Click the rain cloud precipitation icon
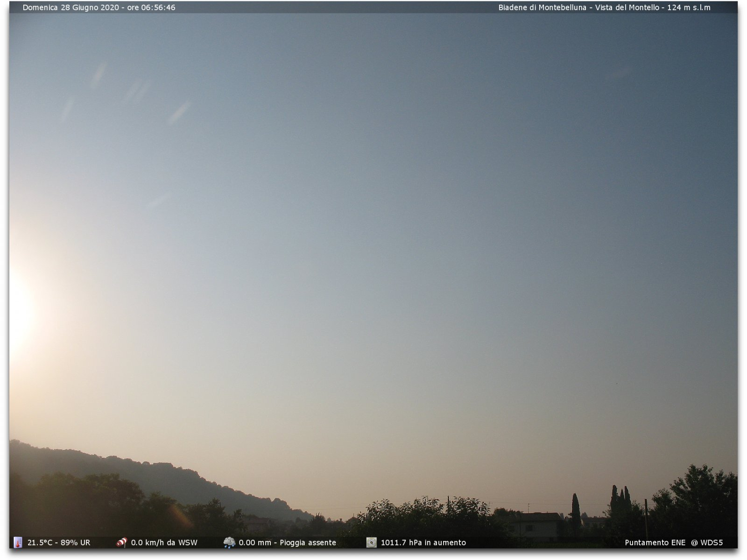Image resolution: width=747 pixels, height=560 pixels. 229,542
